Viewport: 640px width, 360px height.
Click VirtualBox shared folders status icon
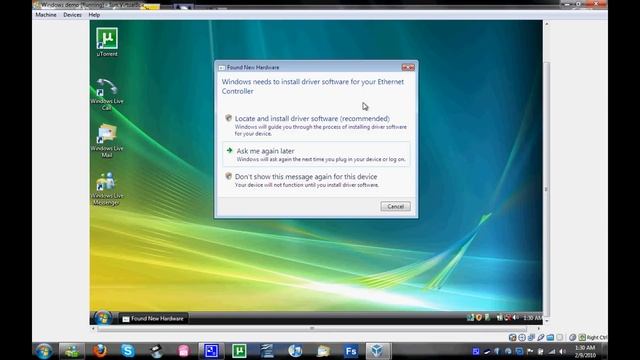(x=550, y=338)
